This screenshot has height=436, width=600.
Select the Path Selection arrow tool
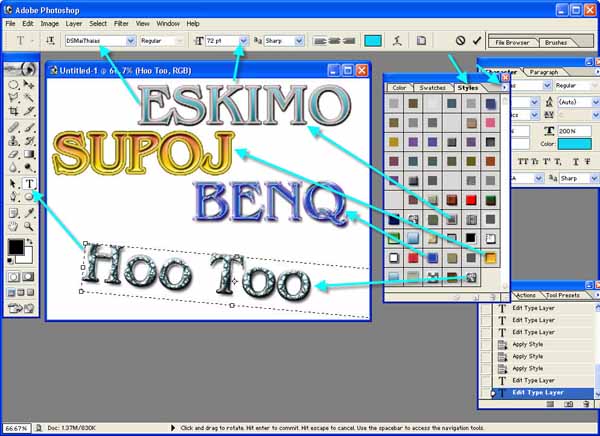[13, 184]
